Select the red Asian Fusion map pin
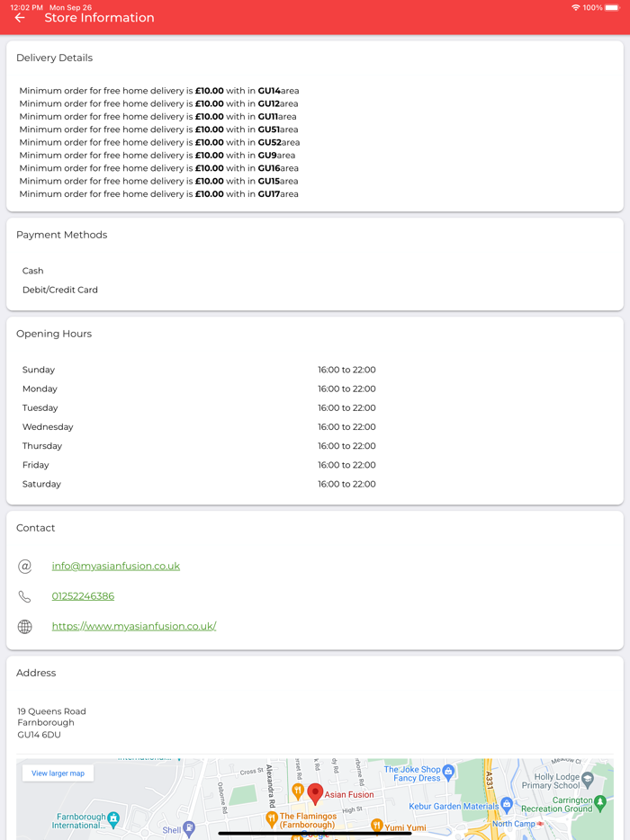Screen dimensions: 630x840 click(x=315, y=792)
